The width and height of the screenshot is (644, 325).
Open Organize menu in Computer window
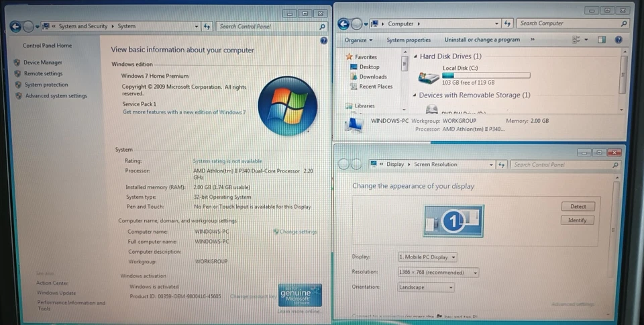click(x=358, y=40)
